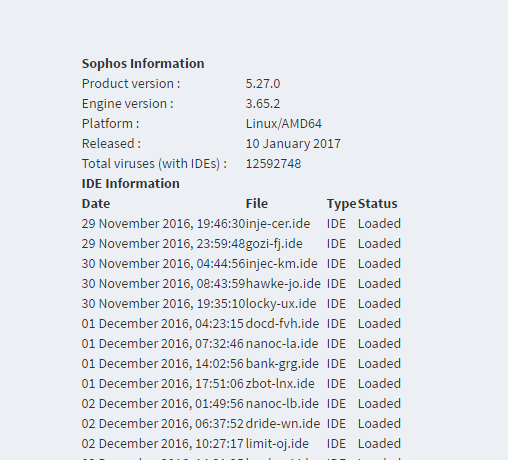508x460 pixels.
Task: Click the hawke-jo.ide file name
Action: (283, 284)
